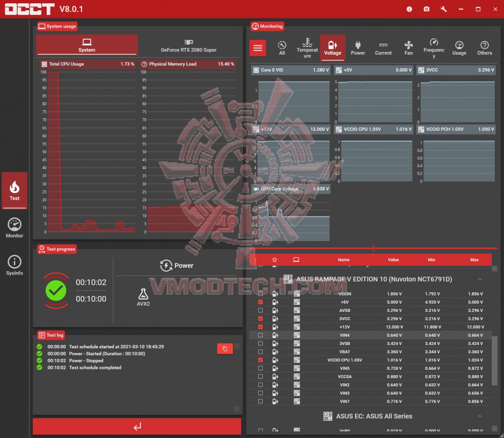Collapse ASUS EC: ASUS All Series group
The height and width of the screenshot is (438, 504).
click(480, 416)
